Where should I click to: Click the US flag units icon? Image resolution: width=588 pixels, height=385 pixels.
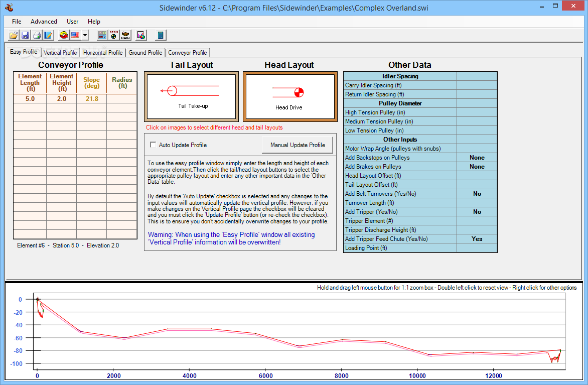point(75,35)
